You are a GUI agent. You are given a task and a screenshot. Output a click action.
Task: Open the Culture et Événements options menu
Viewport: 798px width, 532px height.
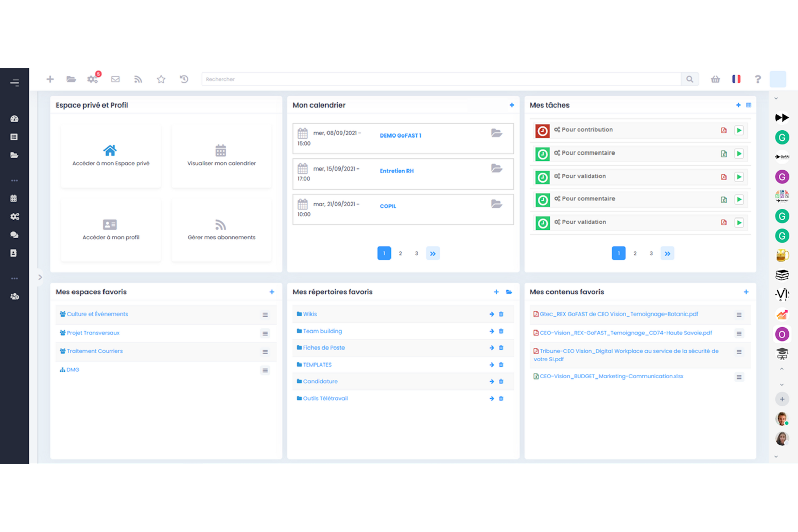point(265,315)
